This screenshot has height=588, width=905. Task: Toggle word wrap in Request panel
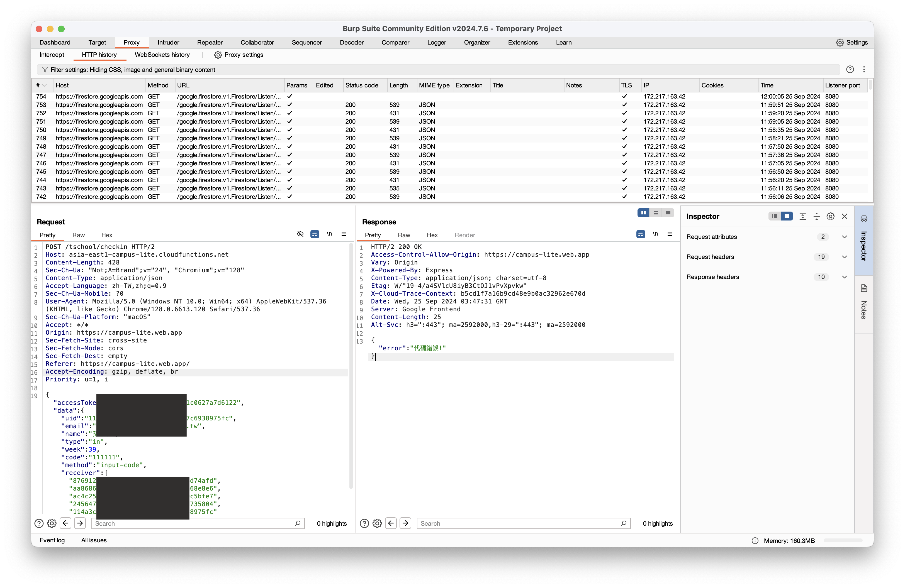(x=315, y=234)
